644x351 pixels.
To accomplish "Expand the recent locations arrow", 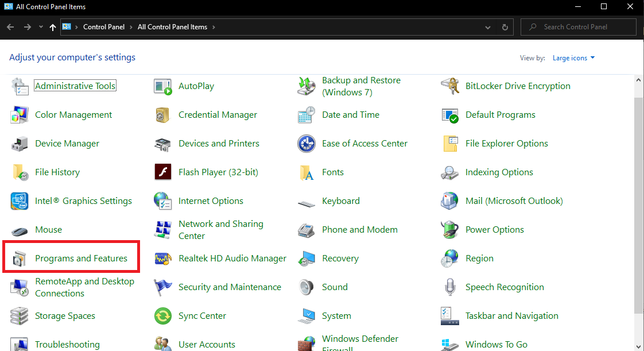I will pos(41,27).
